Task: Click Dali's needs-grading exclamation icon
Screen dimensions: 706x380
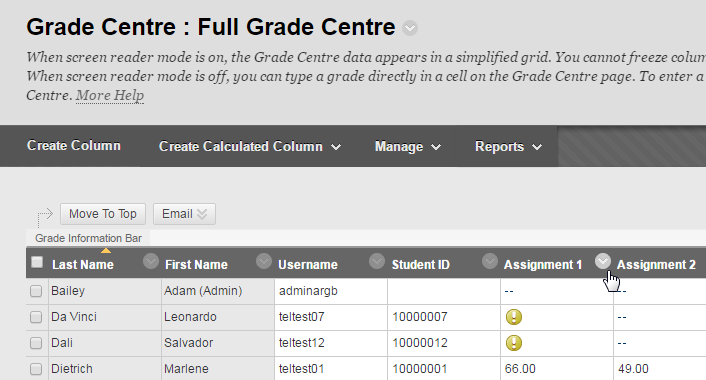Action: 514,343
